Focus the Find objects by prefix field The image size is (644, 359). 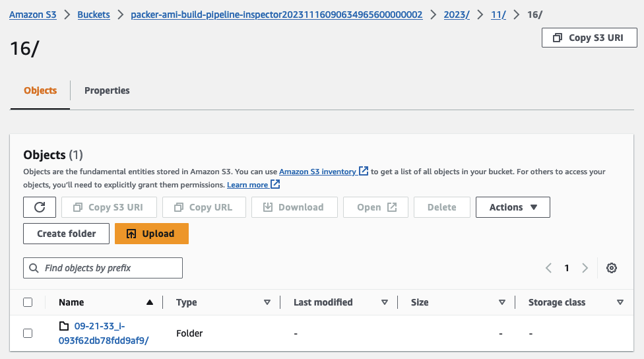[x=103, y=268]
